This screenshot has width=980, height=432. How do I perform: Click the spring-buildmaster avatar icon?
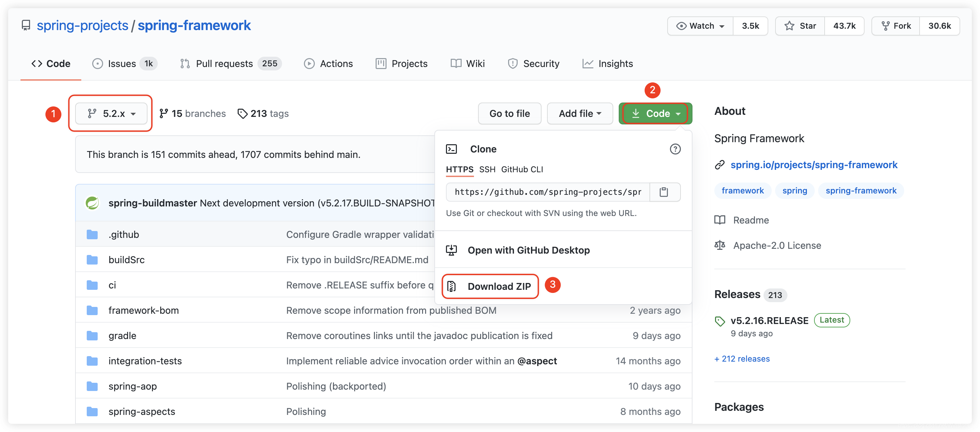point(92,203)
